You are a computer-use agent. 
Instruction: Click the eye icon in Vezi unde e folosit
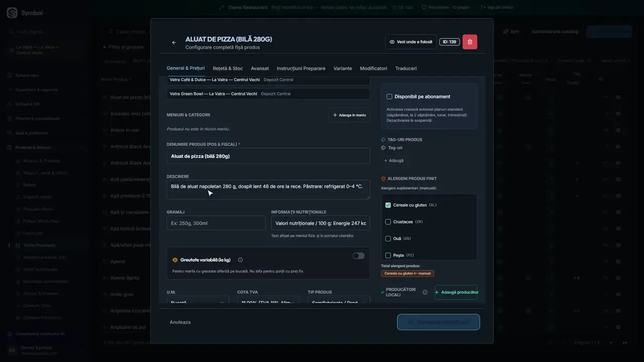pos(392,42)
